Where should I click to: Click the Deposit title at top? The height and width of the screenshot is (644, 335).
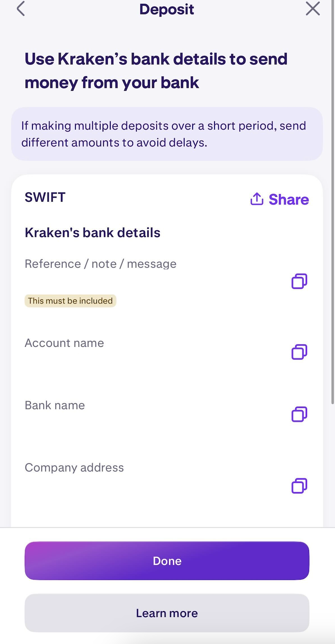pos(167,9)
